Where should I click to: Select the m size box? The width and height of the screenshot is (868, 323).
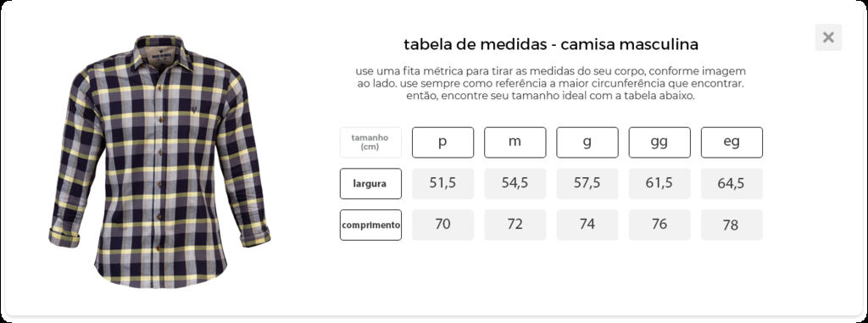[x=515, y=142]
